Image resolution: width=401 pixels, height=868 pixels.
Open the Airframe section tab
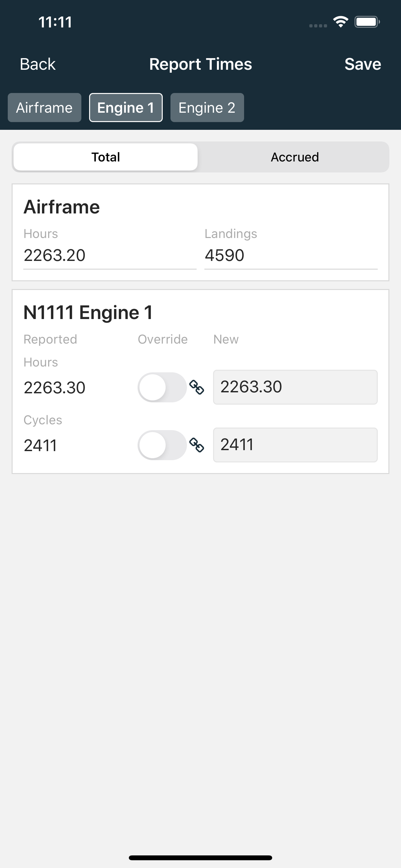(x=45, y=108)
